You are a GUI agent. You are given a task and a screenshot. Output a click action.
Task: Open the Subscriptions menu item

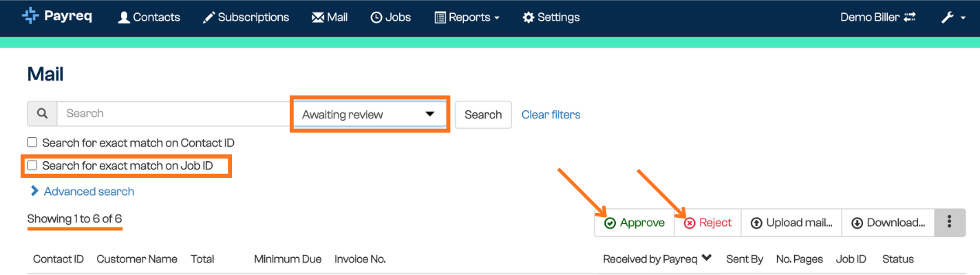[x=246, y=17]
